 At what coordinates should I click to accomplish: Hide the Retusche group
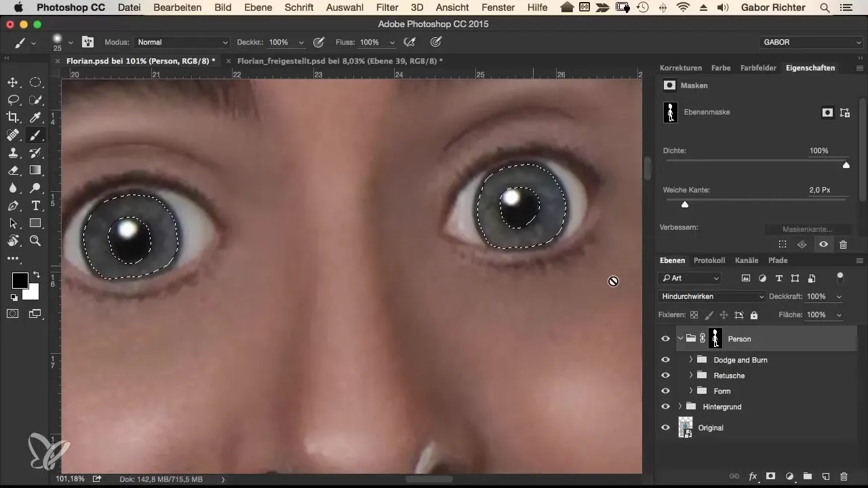665,375
